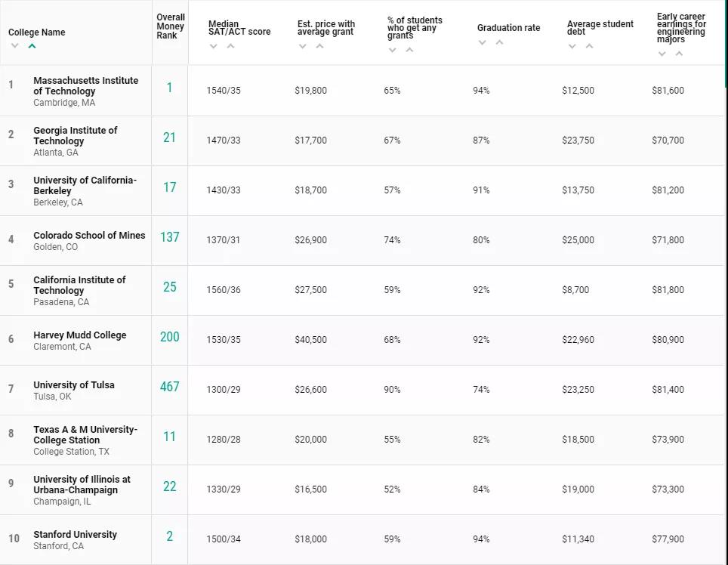Sort Average student debt descending

pyautogui.click(x=572, y=46)
